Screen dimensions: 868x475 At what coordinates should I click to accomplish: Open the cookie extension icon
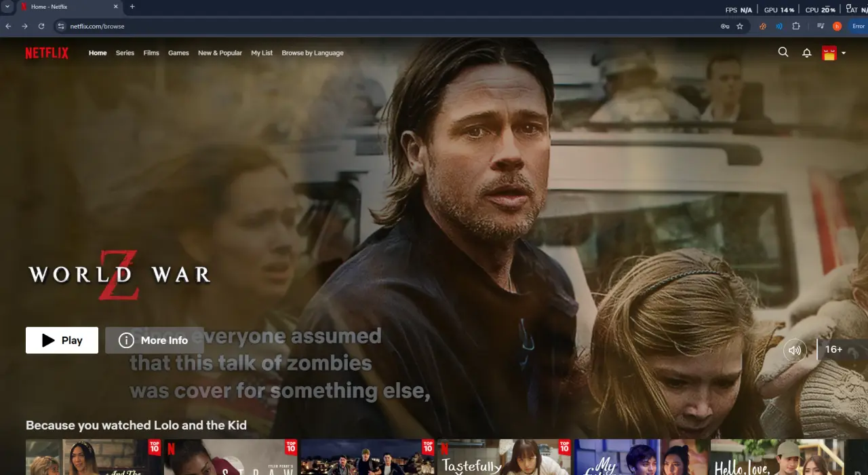[x=762, y=26]
